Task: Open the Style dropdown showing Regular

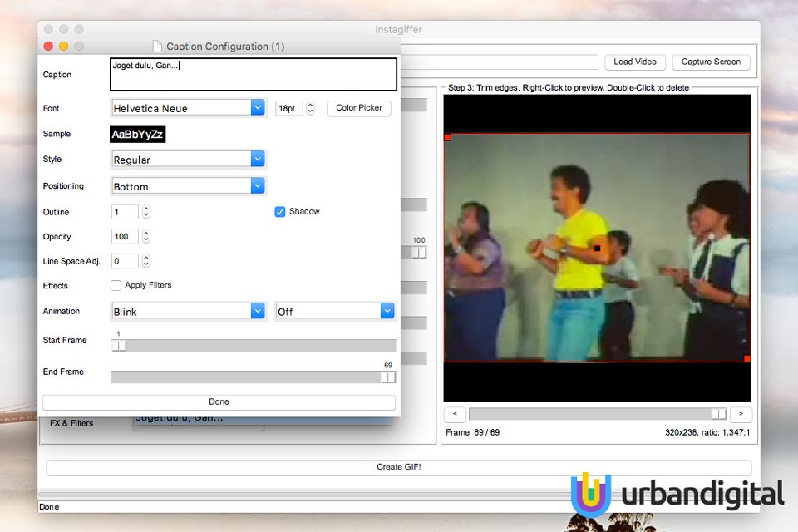Action: click(x=189, y=160)
